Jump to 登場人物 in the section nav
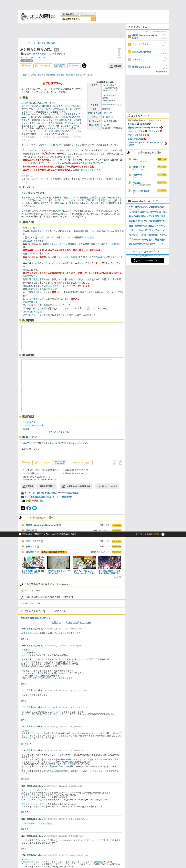The width and height of the screenshot is (186, 868). pos(42,75)
